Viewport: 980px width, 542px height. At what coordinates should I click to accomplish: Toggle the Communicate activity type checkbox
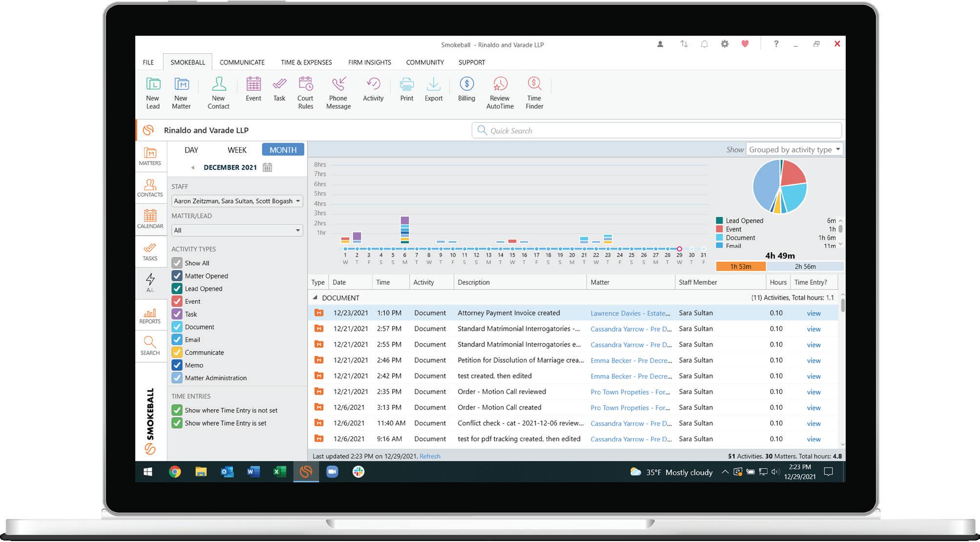pos(177,353)
